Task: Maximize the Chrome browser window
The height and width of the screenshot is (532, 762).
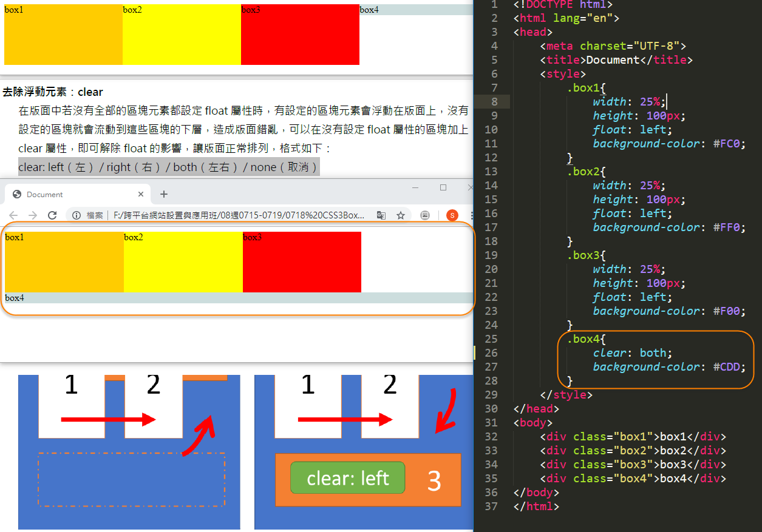Action: click(x=443, y=187)
